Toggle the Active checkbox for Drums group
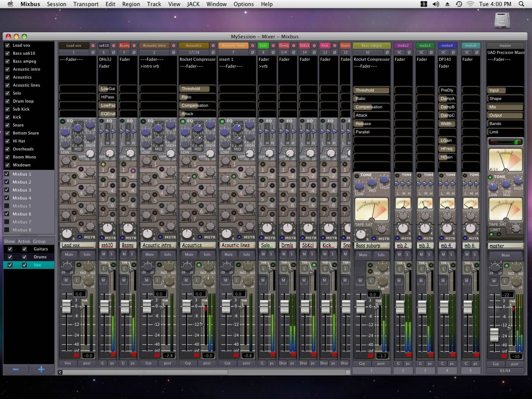532x399 pixels. (24, 257)
